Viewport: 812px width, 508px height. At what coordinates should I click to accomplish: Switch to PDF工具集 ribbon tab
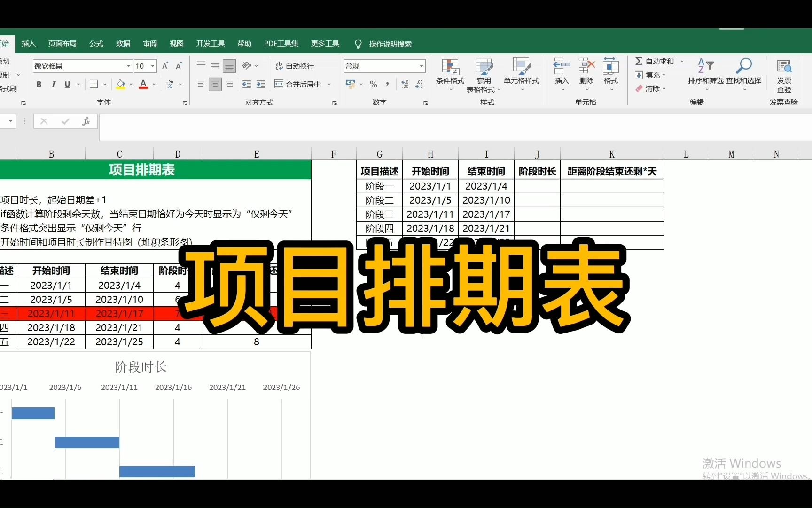281,44
